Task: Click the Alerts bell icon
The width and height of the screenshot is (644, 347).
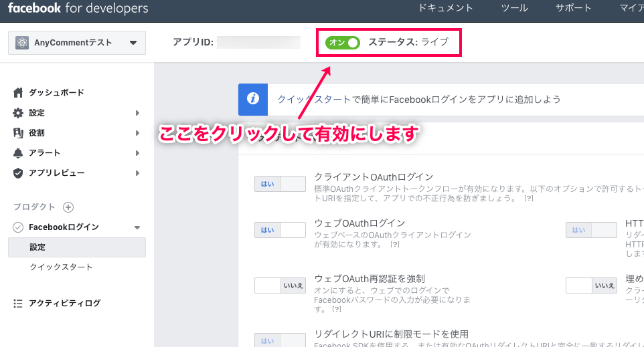Action: pyautogui.click(x=18, y=153)
